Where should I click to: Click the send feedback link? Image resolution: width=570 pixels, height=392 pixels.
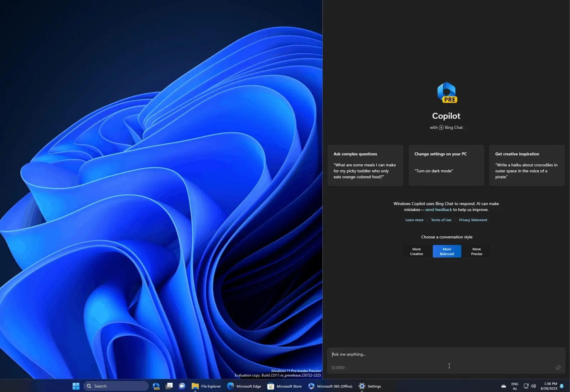pos(439,210)
